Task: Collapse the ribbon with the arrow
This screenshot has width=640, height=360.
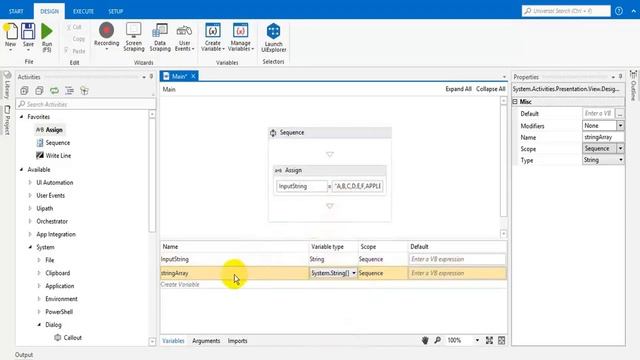Action: click(633, 11)
